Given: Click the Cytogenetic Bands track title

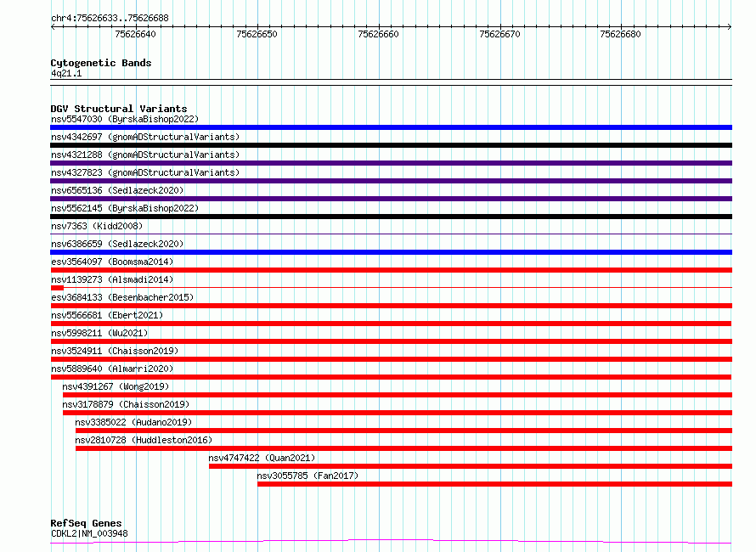Looking at the screenshot, I should click(x=101, y=63).
